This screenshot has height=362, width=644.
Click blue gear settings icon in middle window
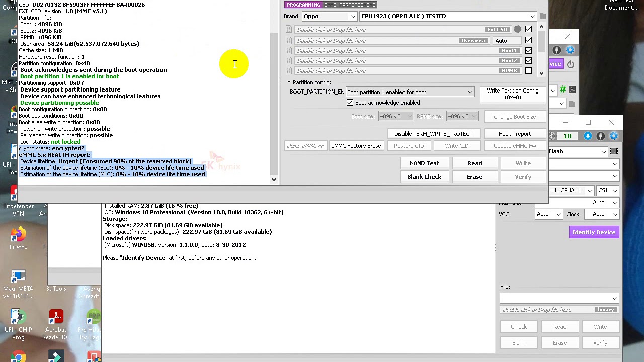[570, 50]
